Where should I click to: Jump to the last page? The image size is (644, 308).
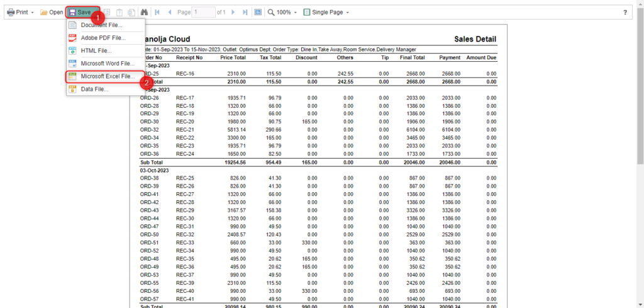click(245, 13)
